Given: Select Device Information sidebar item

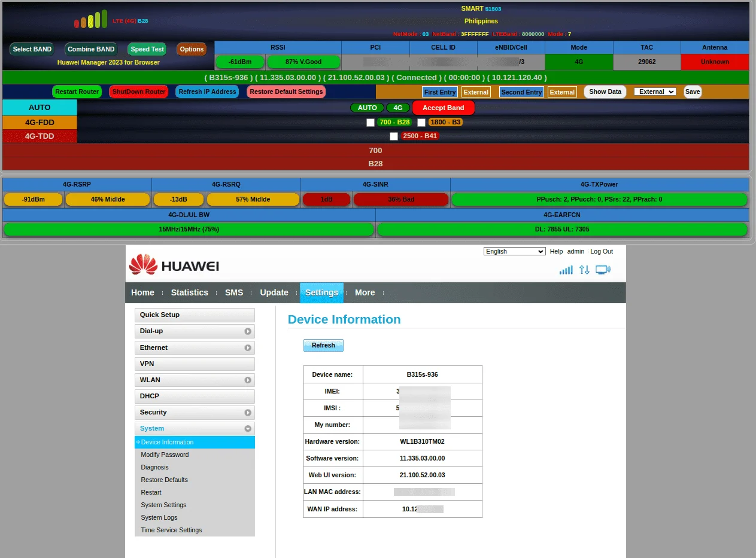Looking at the screenshot, I should click(195, 442).
